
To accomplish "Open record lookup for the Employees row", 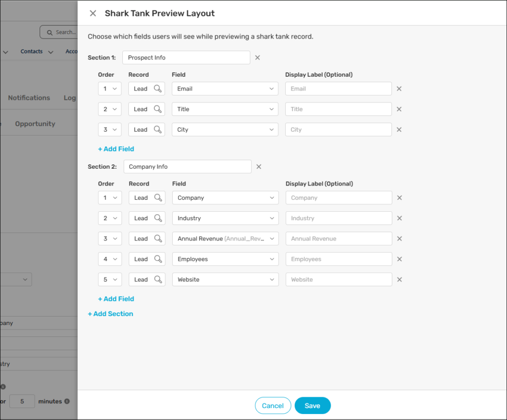I will [x=158, y=259].
